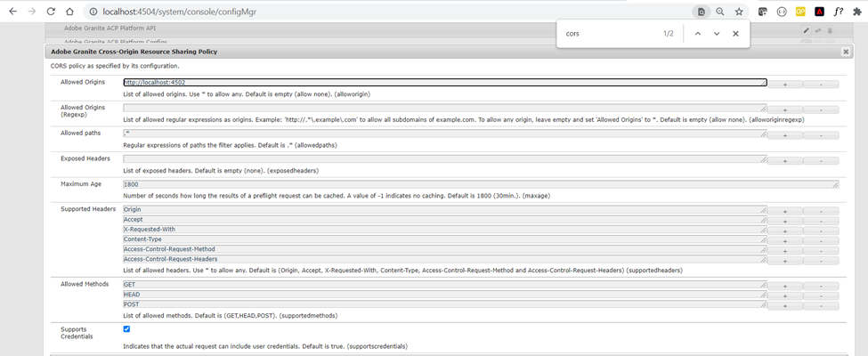Click the Allowed Origins input field
Screen dimensions: 868x356
pos(445,83)
